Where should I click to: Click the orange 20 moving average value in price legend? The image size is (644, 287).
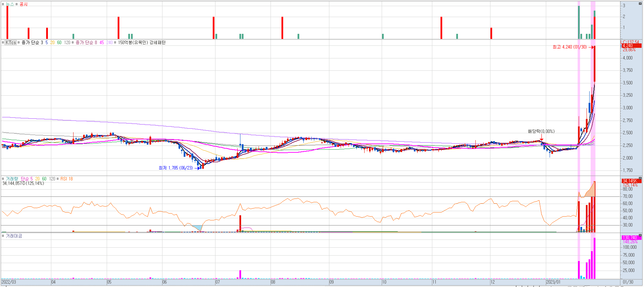(x=52, y=43)
